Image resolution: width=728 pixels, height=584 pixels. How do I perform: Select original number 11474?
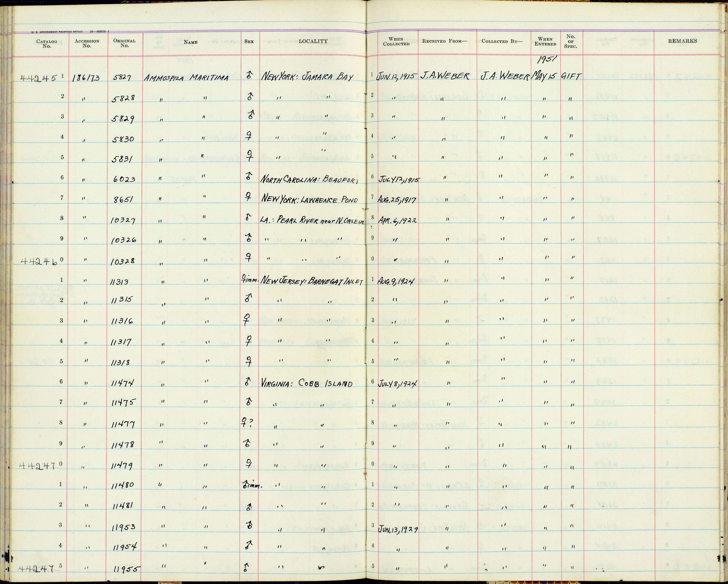pos(123,383)
